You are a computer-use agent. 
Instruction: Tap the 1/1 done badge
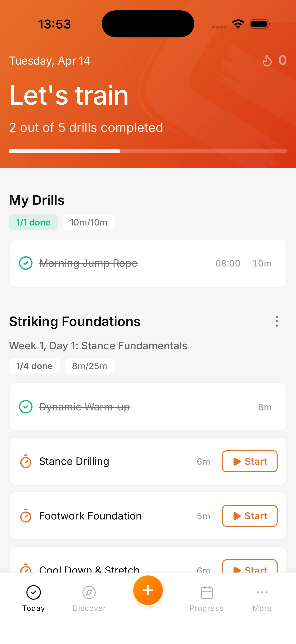pyautogui.click(x=33, y=222)
